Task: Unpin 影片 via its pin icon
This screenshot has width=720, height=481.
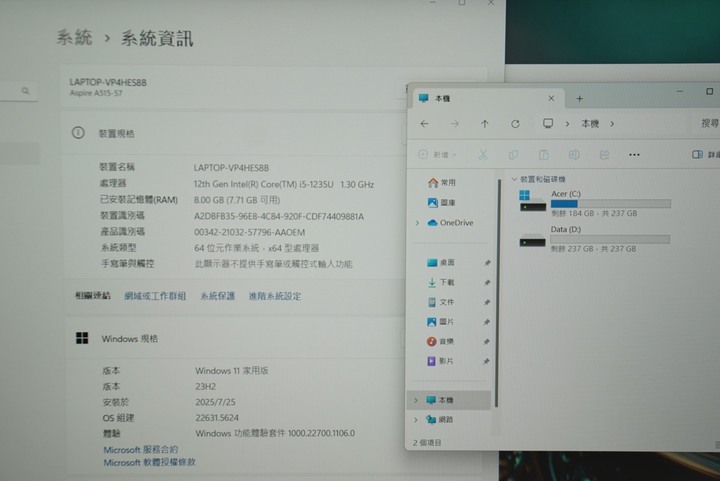Action: [487, 362]
